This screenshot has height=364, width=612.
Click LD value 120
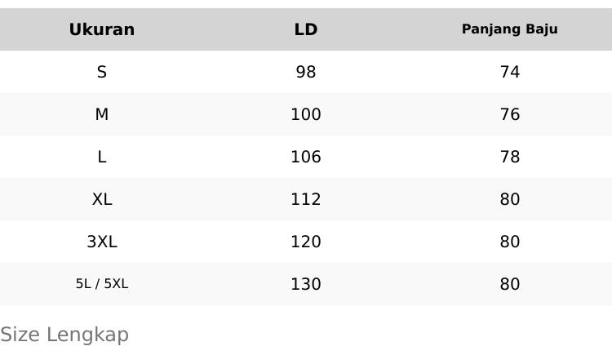pos(305,242)
